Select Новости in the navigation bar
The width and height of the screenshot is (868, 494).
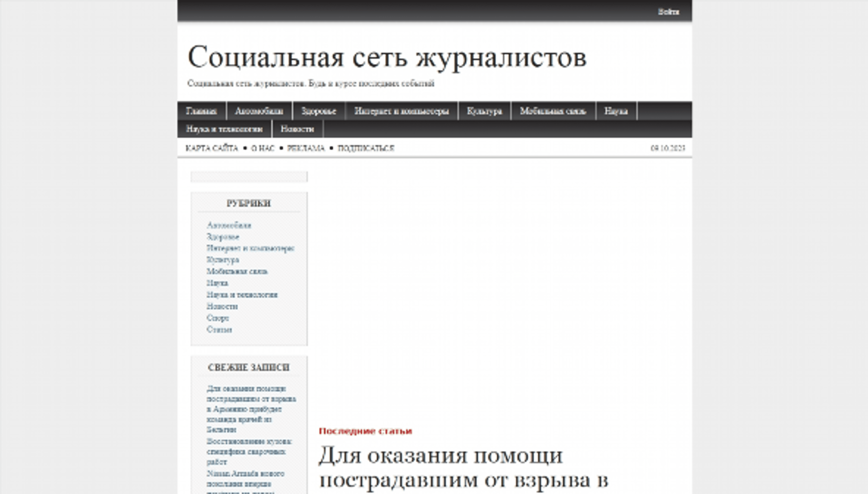click(x=297, y=129)
